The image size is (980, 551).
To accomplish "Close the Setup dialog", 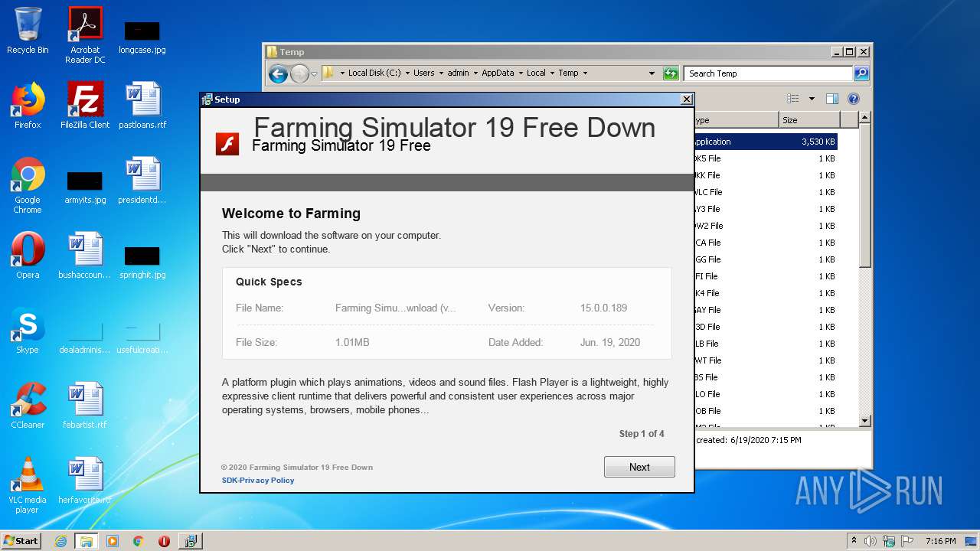I will [x=687, y=99].
